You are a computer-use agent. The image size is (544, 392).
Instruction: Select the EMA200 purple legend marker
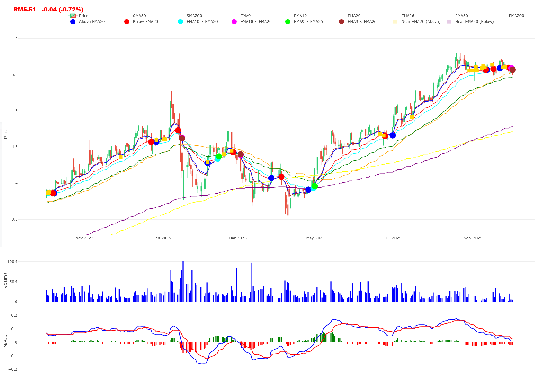tap(503, 16)
